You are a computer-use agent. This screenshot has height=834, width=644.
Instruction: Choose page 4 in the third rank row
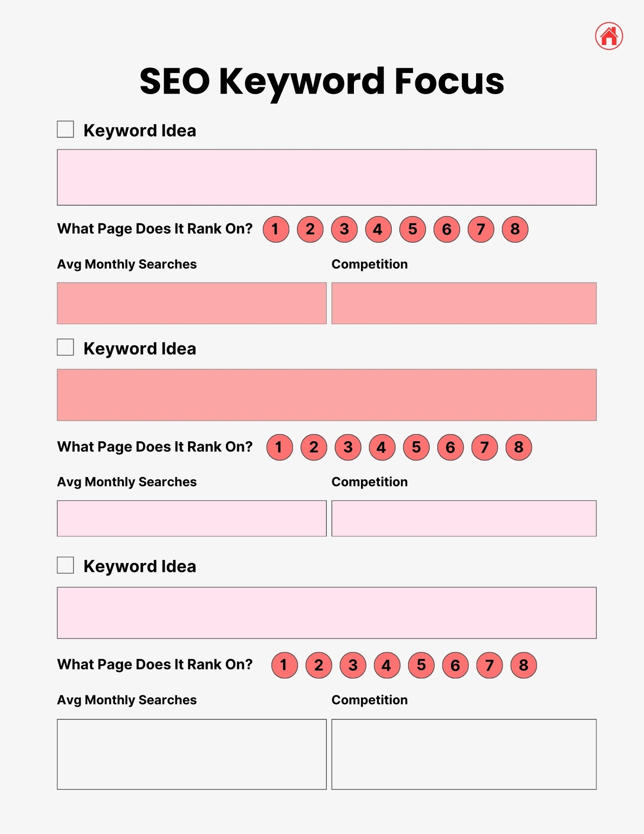(387, 665)
